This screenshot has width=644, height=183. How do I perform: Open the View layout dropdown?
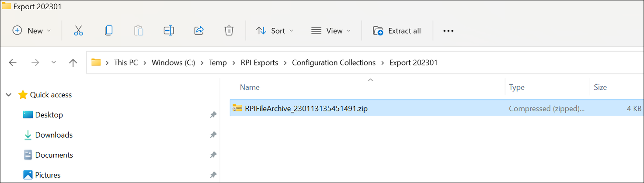click(x=331, y=31)
